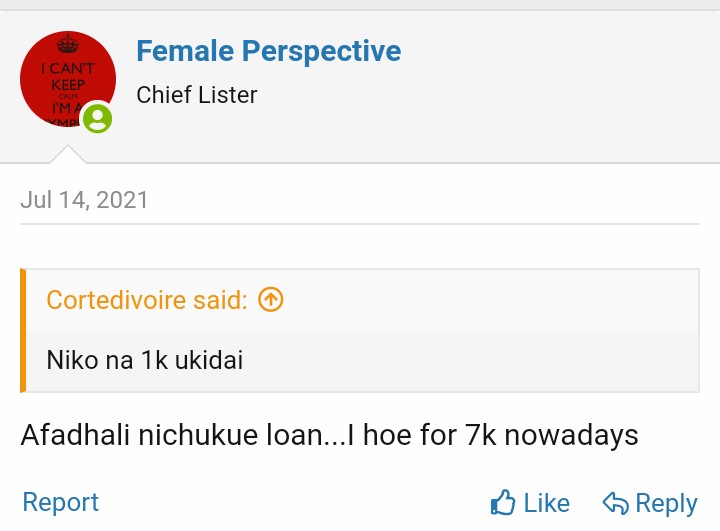Click the 'Cortedivoire said:' quote header
The width and height of the screenshot is (720, 531).
pyautogui.click(x=147, y=299)
